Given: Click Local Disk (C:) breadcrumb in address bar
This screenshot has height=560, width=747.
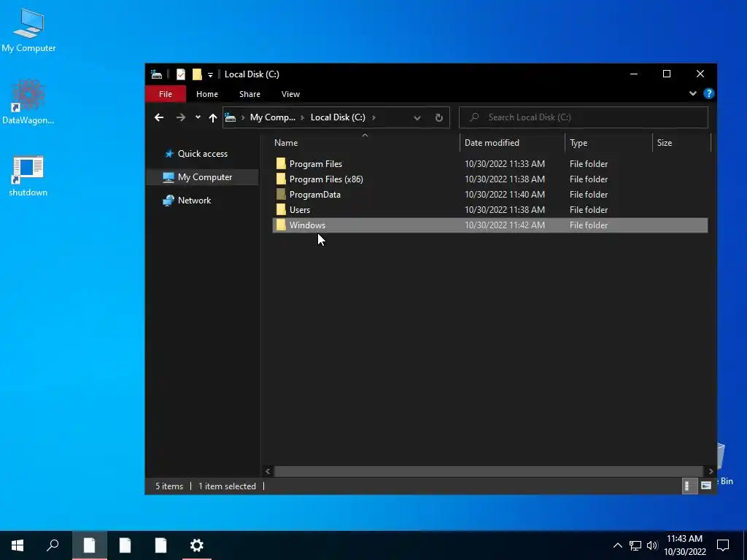Looking at the screenshot, I should click(338, 117).
